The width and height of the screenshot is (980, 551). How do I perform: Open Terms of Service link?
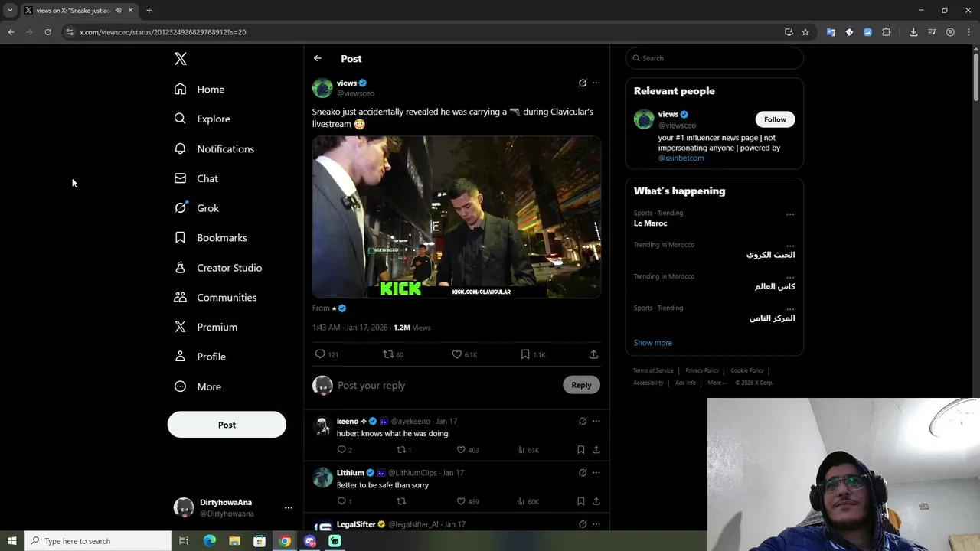pos(653,370)
